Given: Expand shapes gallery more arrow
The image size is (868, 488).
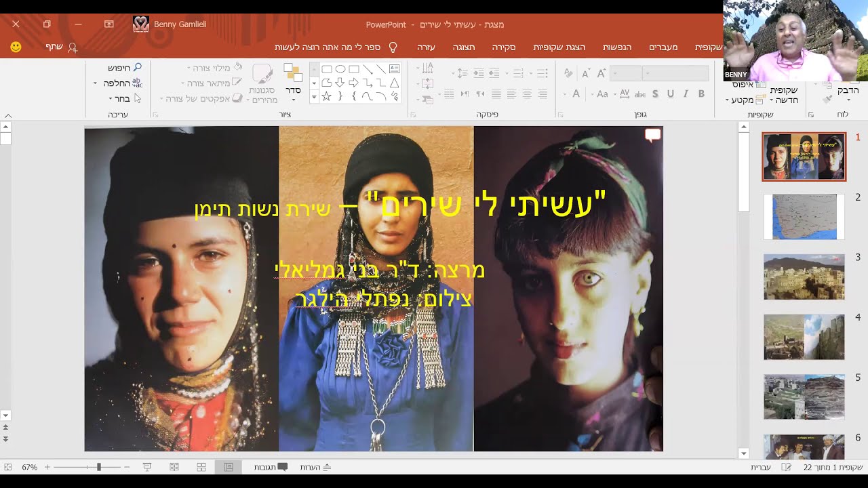Looking at the screenshot, I should coord(314,97).
